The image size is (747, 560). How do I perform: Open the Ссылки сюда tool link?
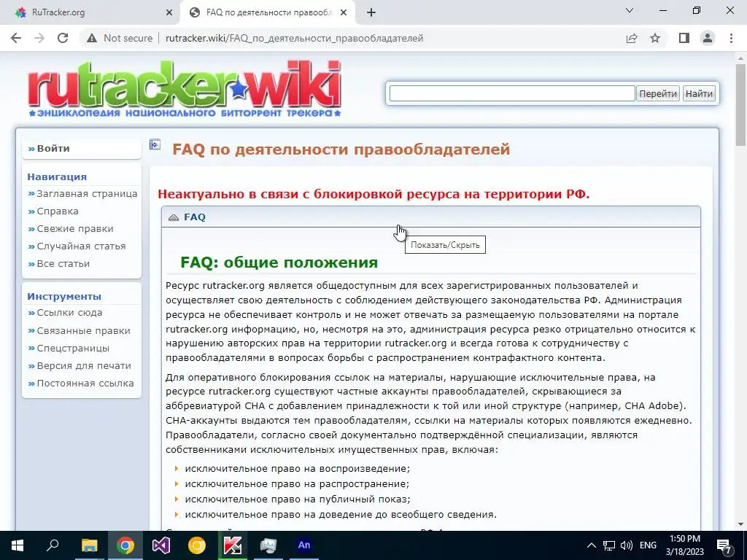[69, 313]
